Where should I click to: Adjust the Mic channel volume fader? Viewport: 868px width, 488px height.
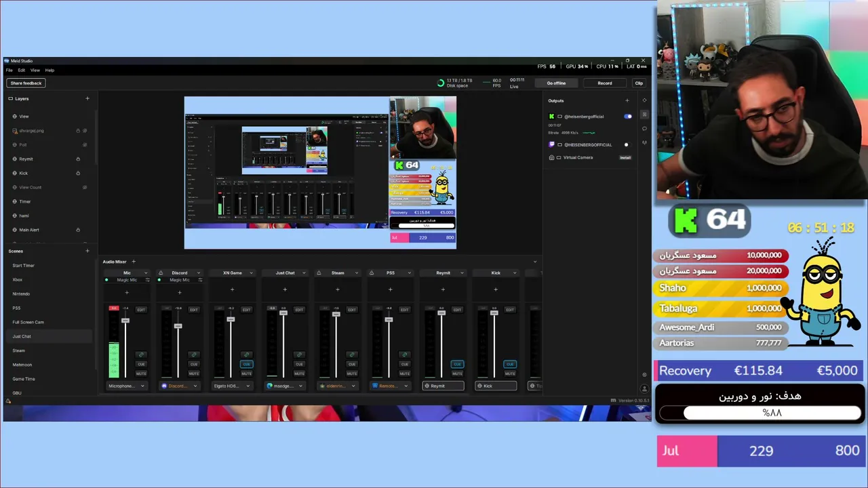[125, 320]
